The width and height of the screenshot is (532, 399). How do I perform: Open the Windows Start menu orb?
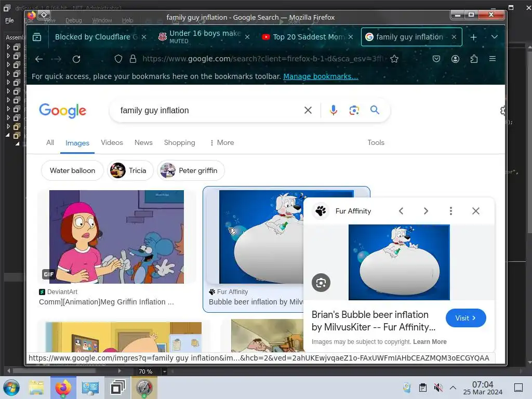11,388
